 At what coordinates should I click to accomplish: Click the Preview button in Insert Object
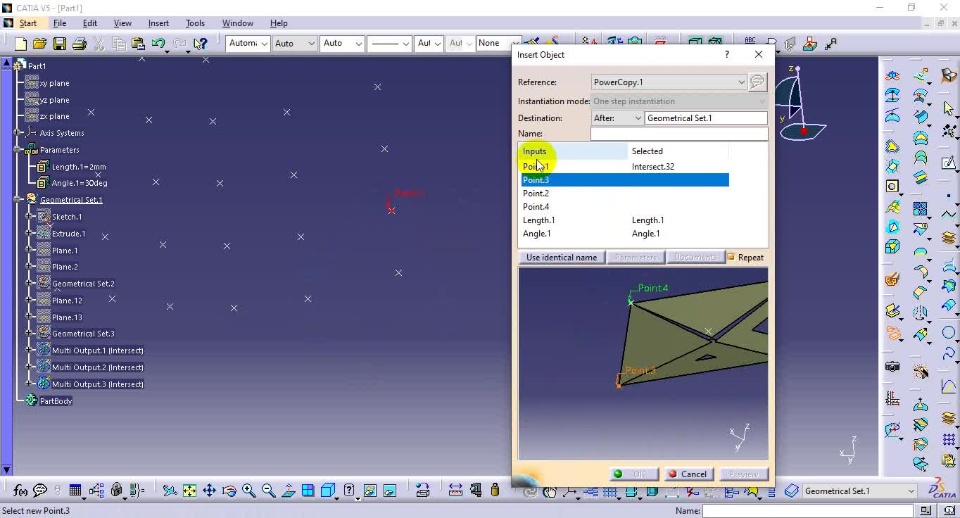point(744,474)
